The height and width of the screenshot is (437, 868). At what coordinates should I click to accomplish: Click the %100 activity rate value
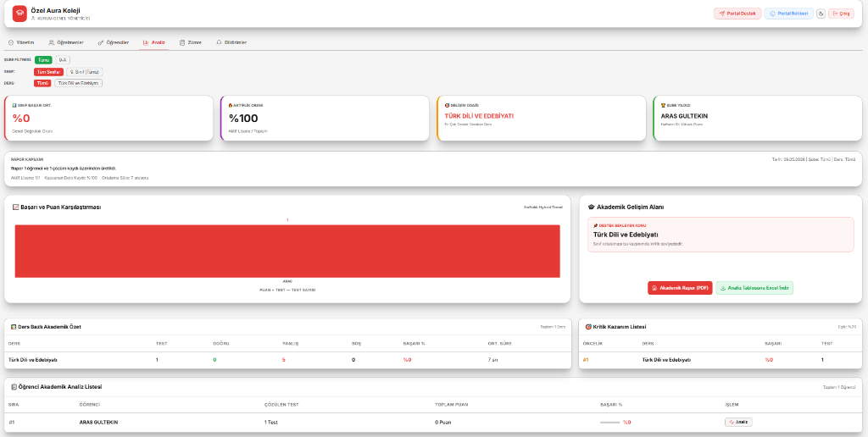point(243,118)
